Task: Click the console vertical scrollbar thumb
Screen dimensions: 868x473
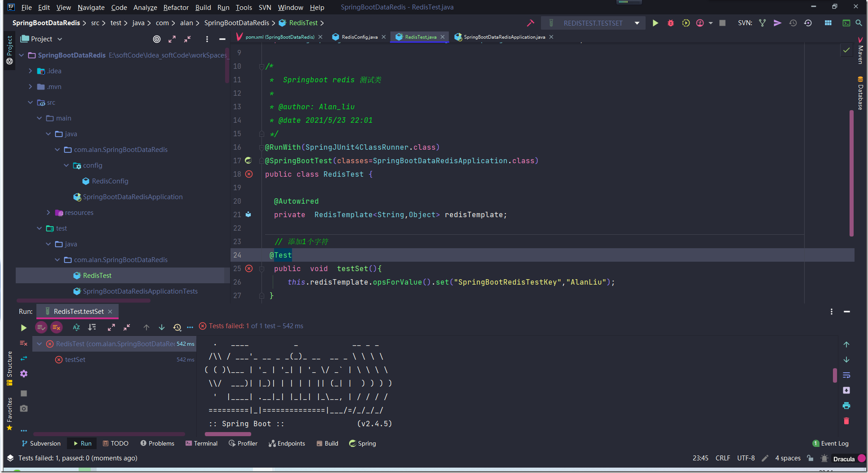Action: (835, 375)
